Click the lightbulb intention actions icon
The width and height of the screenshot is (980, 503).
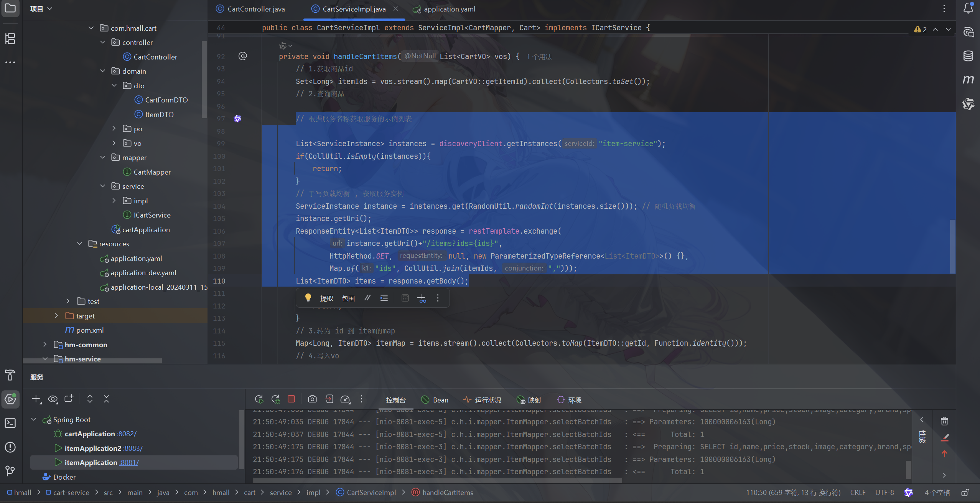(308, 298)
